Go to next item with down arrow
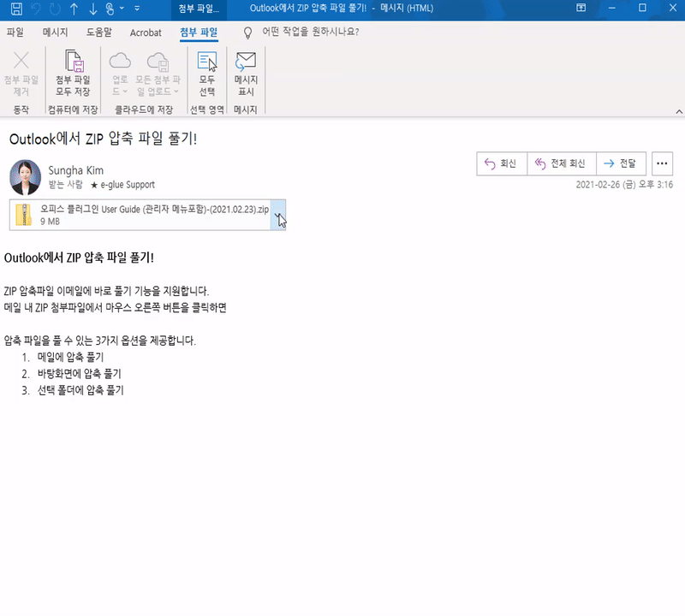Screen dimensions: 685x616 (92, 9)
